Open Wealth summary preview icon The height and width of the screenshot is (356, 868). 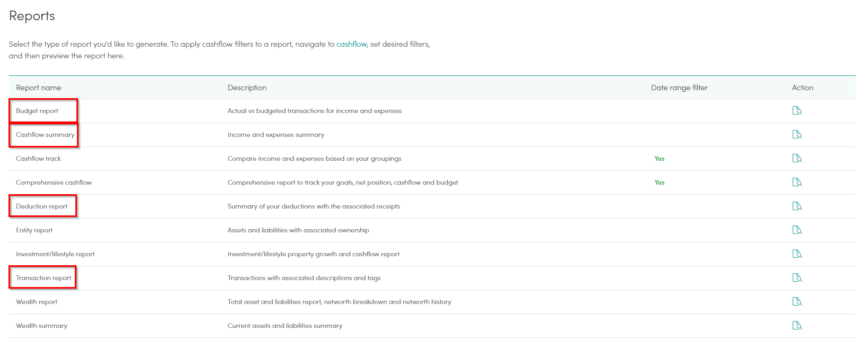point(797,326)
